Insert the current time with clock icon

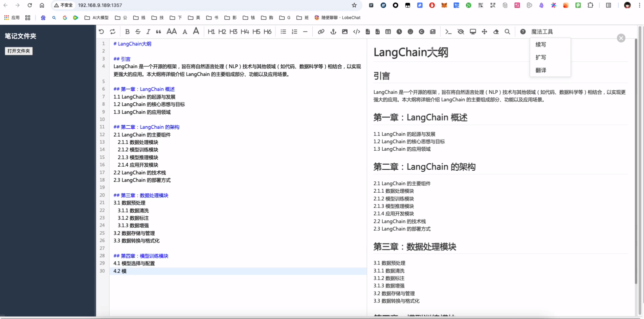(399, 31)
